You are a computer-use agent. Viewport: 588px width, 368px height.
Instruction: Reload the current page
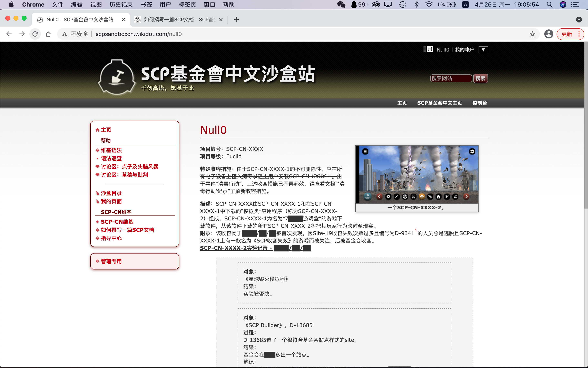coord(35,34)
